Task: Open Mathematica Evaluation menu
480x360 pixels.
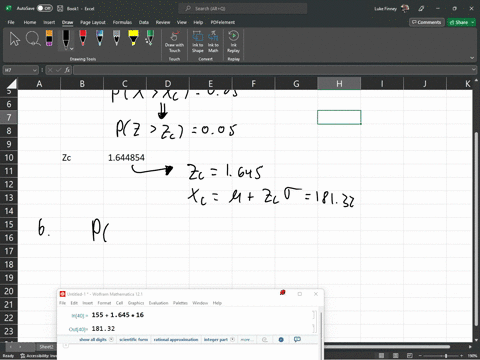Action: point(158,303)
